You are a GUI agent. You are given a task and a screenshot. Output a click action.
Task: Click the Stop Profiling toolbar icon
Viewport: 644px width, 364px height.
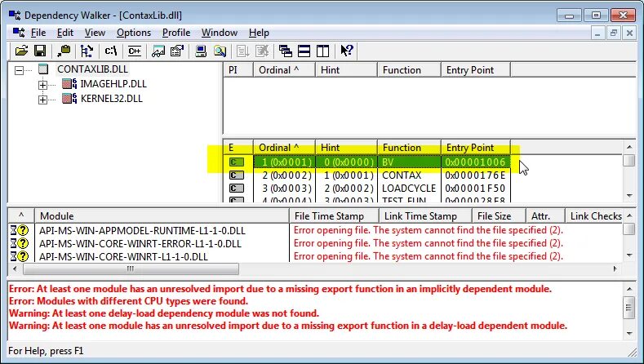point(262,51)
